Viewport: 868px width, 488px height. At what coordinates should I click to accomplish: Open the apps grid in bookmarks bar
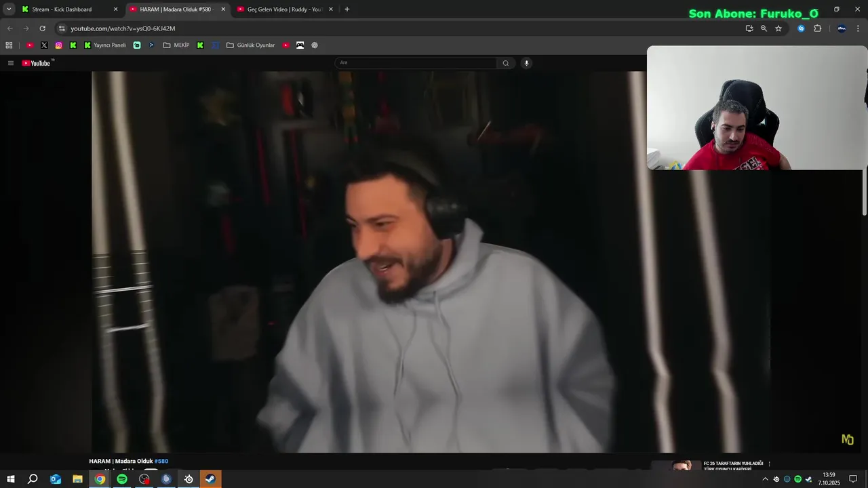9,45
